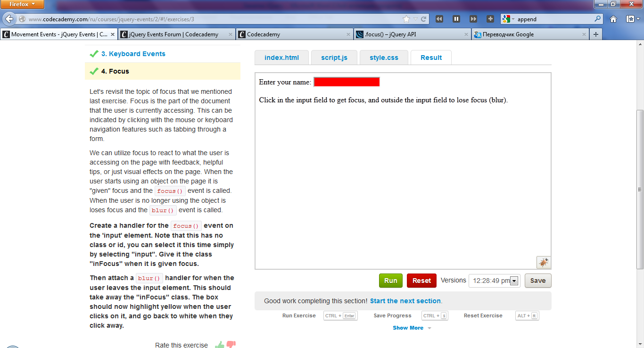Open the index.html editor tab
Viewport: 644px width, 348px height.
pyautogui.click(x=281, y=58)
